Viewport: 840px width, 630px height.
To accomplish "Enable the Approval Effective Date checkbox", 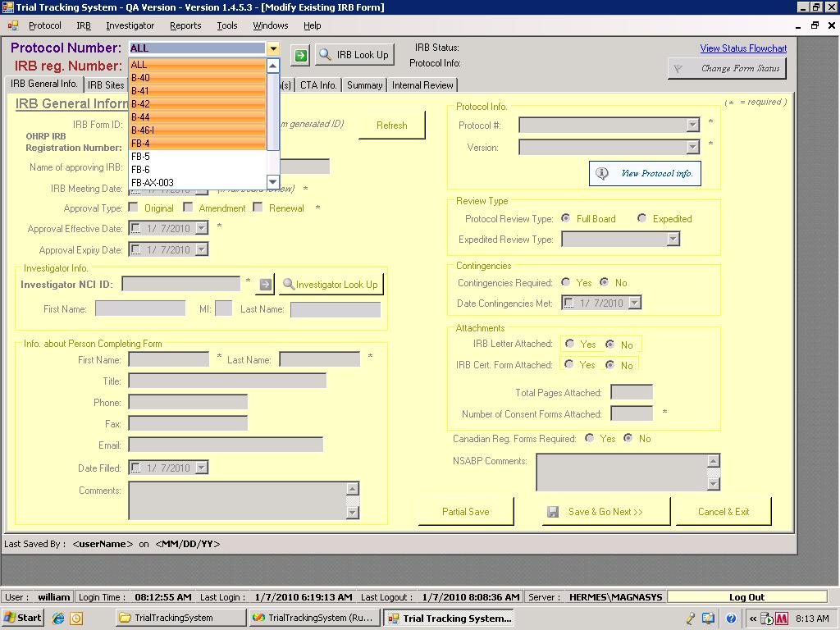I will point(136,228).
